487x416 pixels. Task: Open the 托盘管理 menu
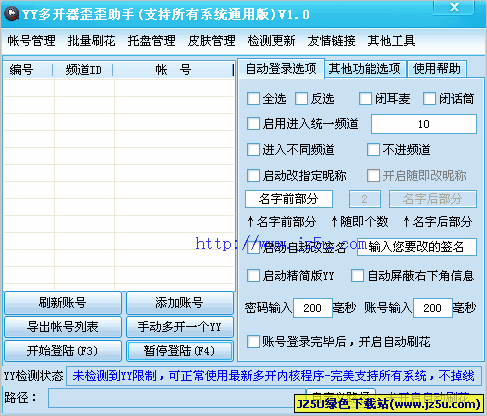coord(151,41)
